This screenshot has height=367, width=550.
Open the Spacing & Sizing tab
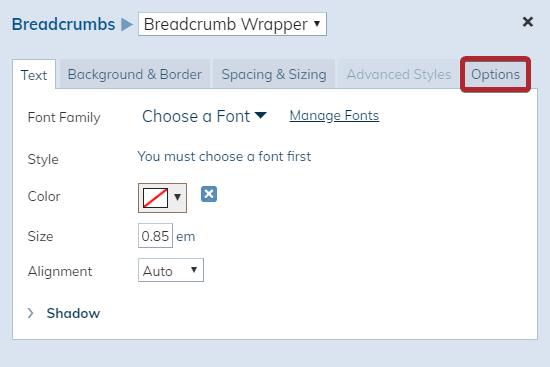[x=274, y=74]
